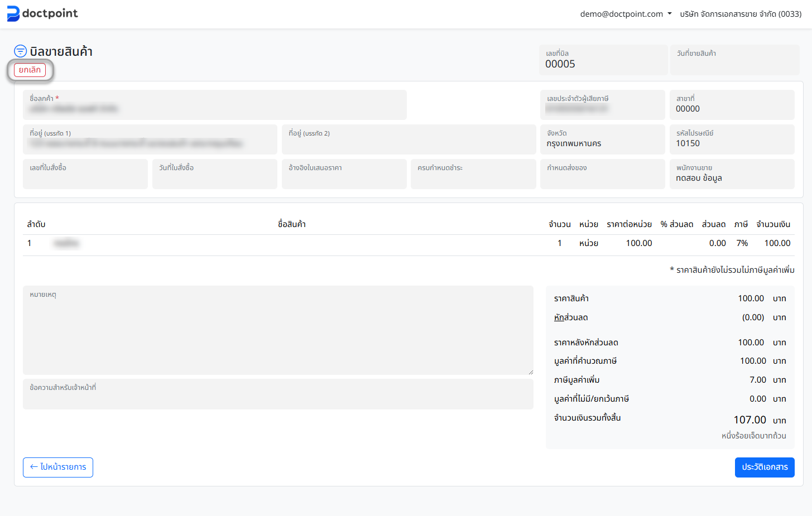Screen dimensions: 812x516
Task: Click the ข้อความสำหรับเจ้าหน้าที่ field
Action: [278, 394]
